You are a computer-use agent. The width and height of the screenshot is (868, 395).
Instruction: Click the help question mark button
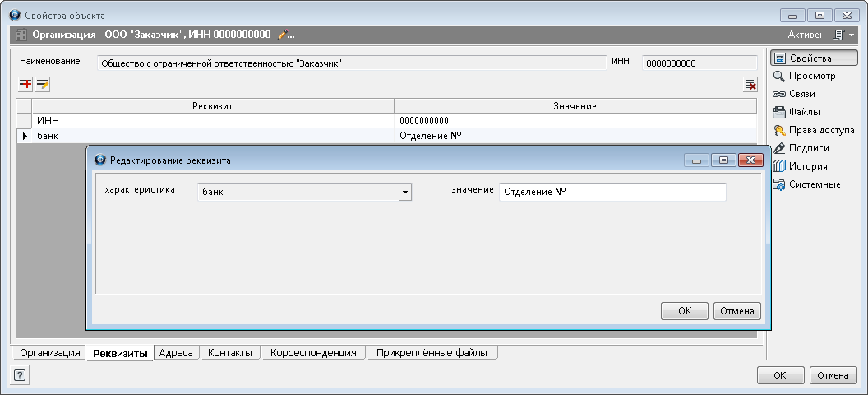coord(20,375)
